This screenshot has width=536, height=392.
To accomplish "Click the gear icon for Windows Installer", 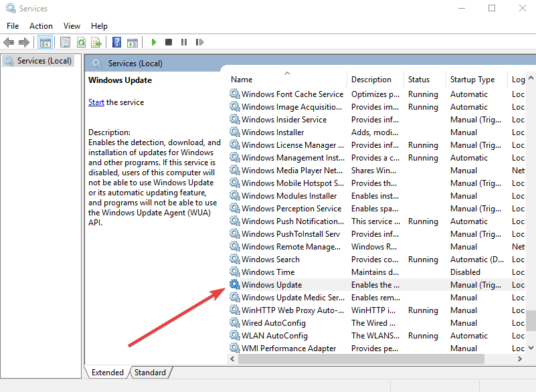I will pyautogui.click(x=234, y=132).
